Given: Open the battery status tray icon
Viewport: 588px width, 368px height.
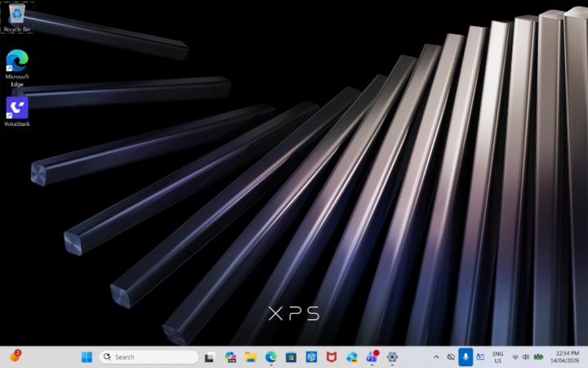Looking at the screenshot, I should (x=538, y=357).
